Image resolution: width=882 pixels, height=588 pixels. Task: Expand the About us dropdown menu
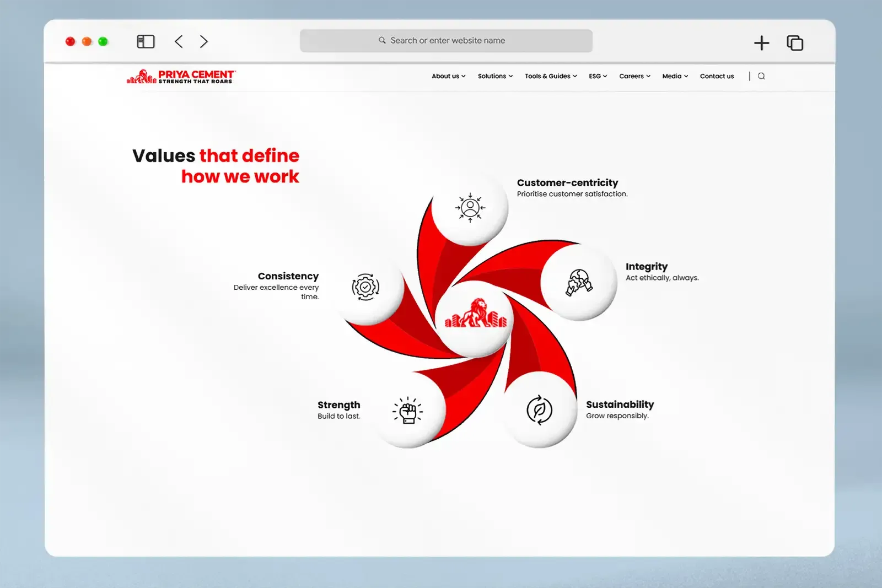coord(448,76)
